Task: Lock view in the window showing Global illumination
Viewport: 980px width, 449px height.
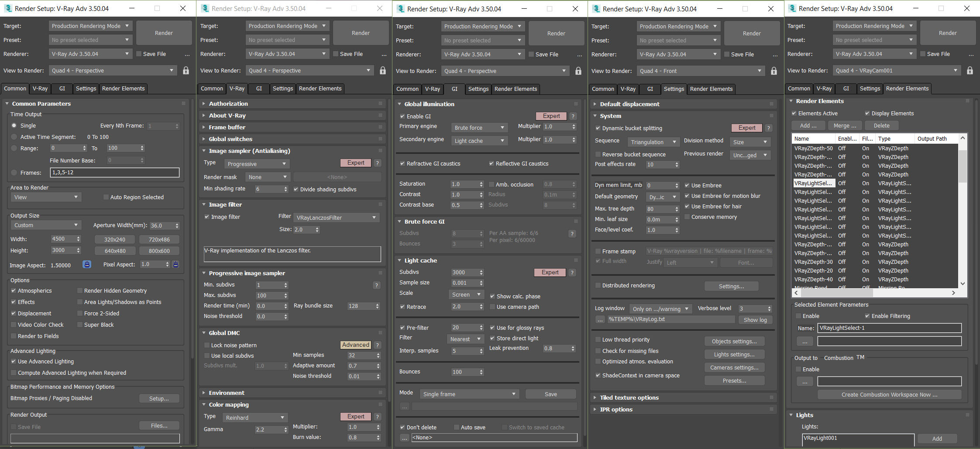Action: (x=578, y=71)
